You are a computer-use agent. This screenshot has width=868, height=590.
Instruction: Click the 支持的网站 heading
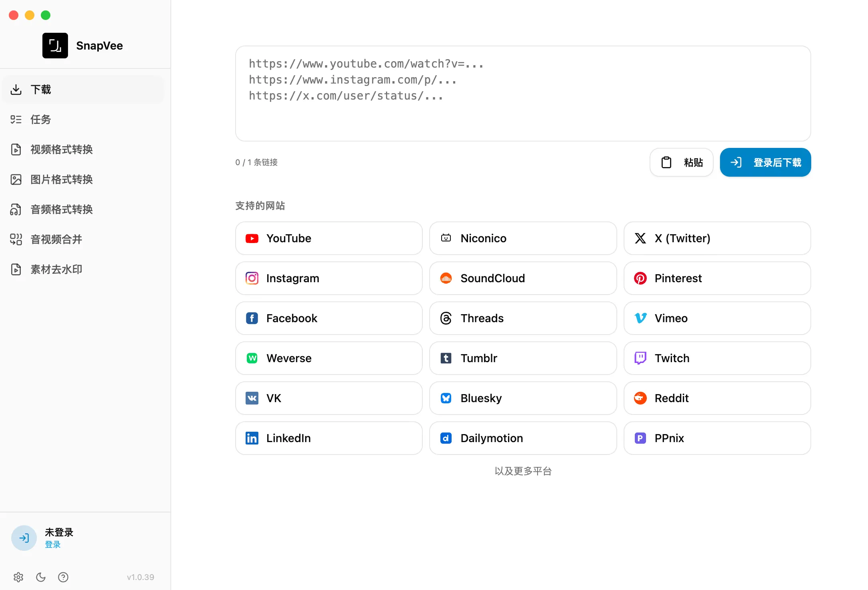pos(260,206)
